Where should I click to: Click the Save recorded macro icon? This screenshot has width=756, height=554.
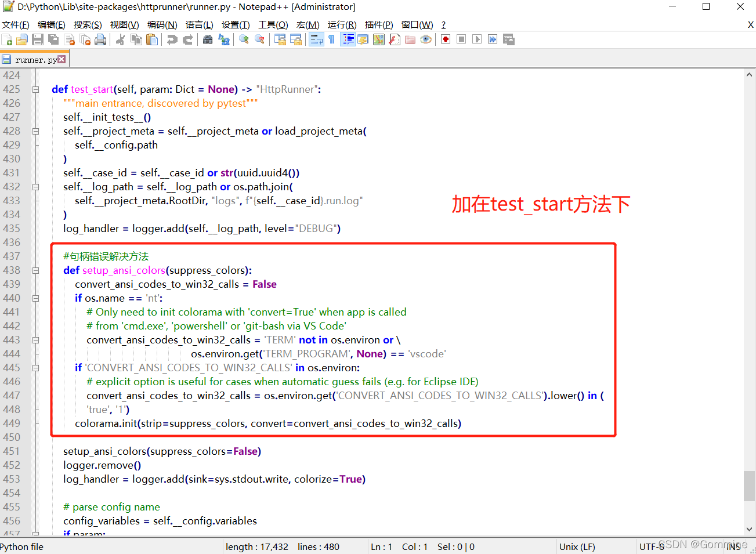coord(509,39)
